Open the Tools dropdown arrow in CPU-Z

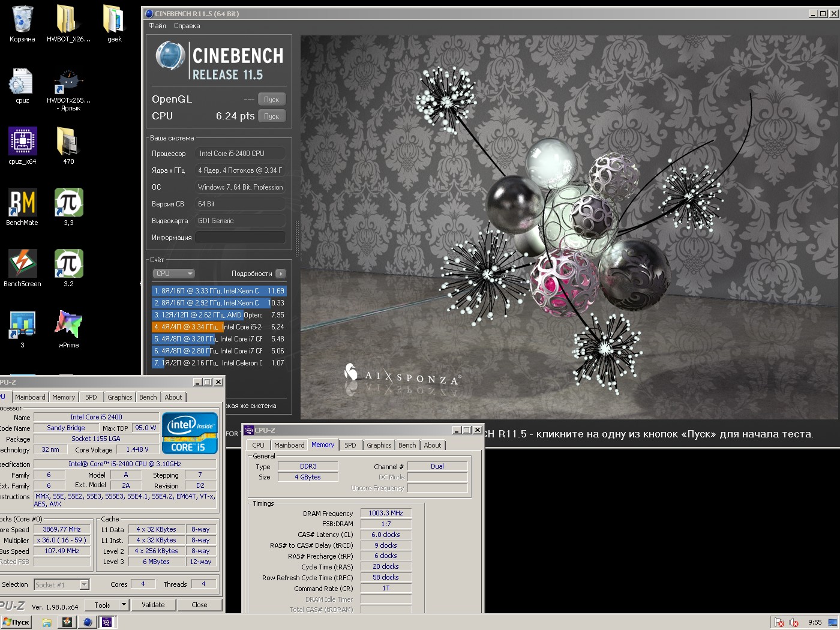click(x=124, y=605)
